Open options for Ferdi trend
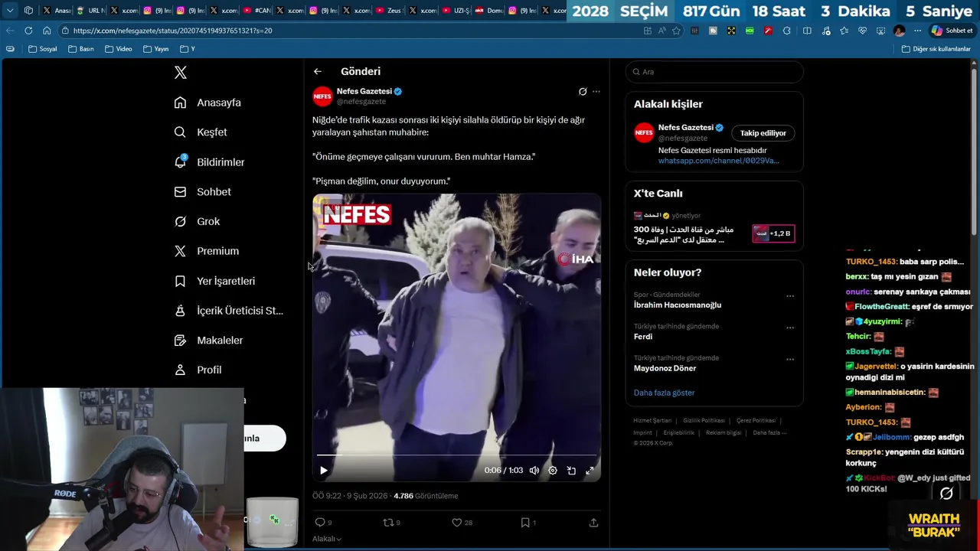The image size is (980, 551). [790, 328]
